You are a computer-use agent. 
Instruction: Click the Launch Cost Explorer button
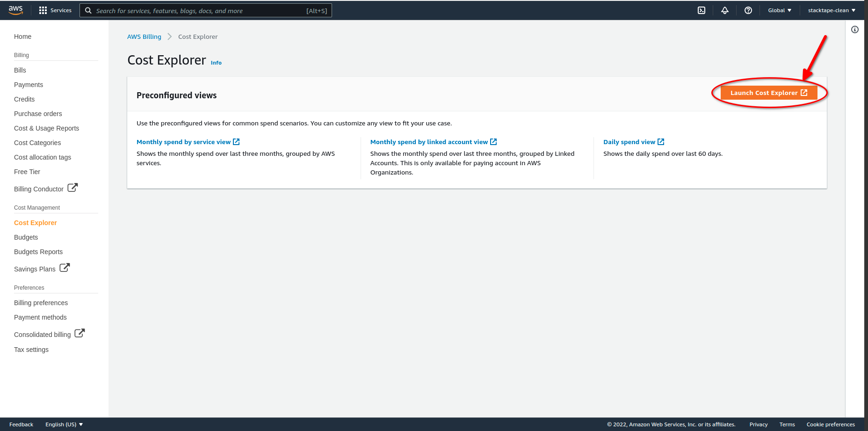(x=769, y=93)
